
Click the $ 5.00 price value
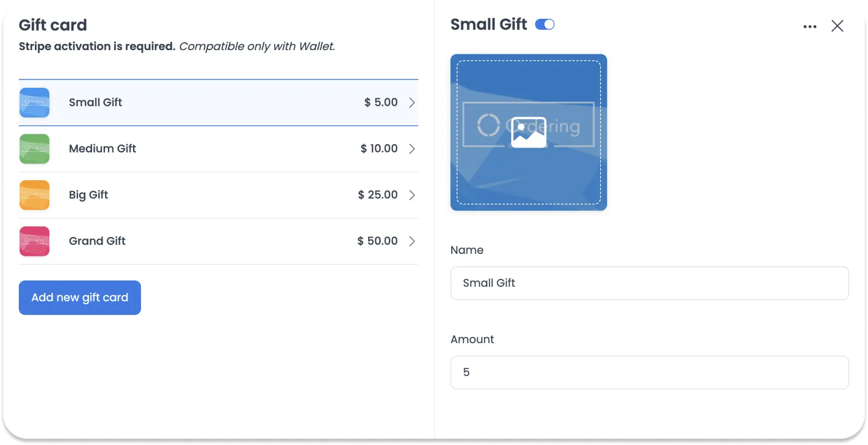[381, 102]
